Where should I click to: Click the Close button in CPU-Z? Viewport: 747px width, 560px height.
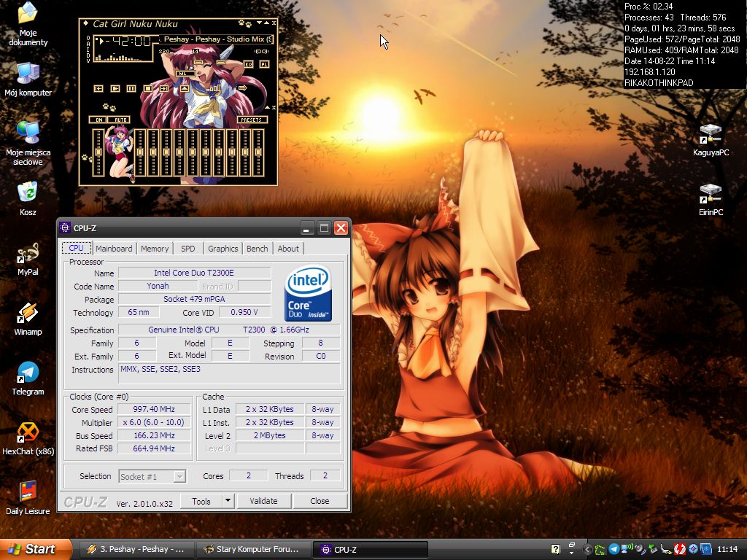(320, 501)
